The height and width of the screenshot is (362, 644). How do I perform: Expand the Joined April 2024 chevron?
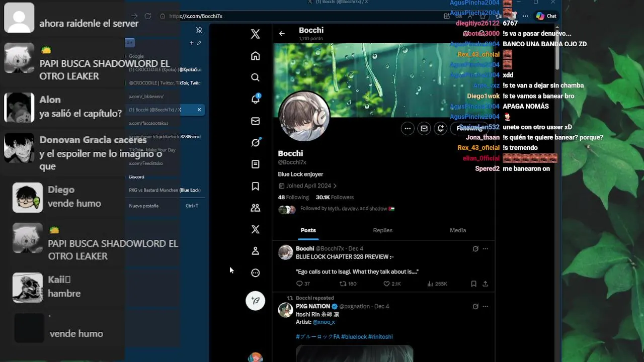335,186
